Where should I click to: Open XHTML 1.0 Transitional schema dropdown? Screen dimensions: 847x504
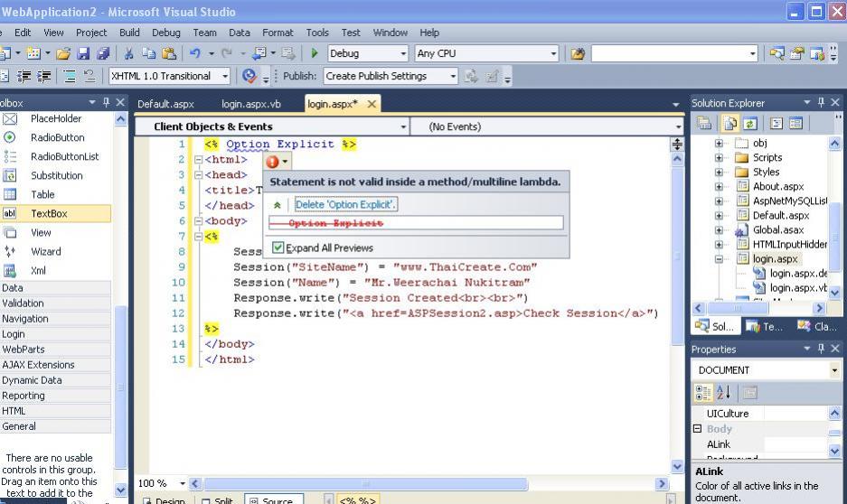pyautogui.click(x=225, y=76)
